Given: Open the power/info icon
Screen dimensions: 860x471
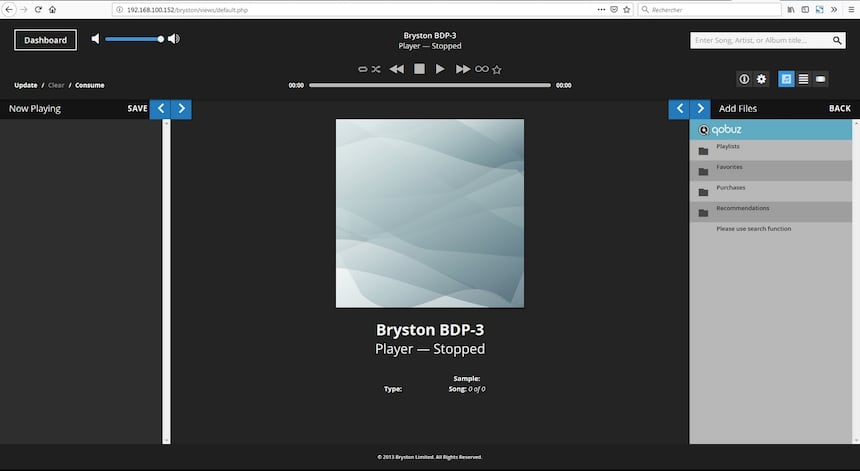Looking at the screenshot, I should [x=744, y=79].
